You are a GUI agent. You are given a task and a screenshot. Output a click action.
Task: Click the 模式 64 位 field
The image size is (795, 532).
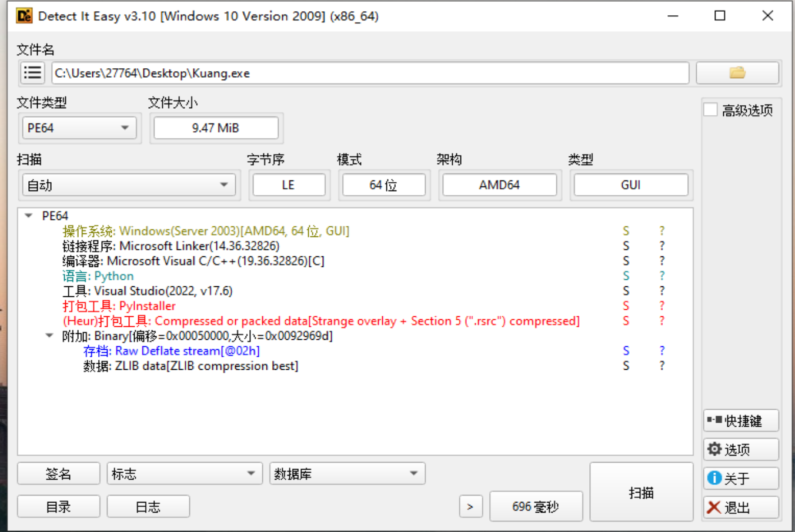pyautogui.click(x=383, y=185)
